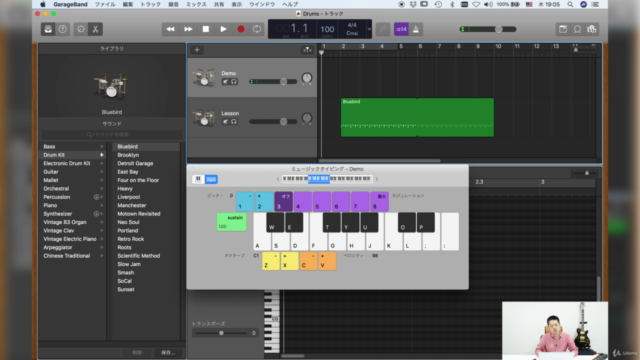The image size is (640, 360).
Task: Click the Rewind transport button
Action: (170, 29)
